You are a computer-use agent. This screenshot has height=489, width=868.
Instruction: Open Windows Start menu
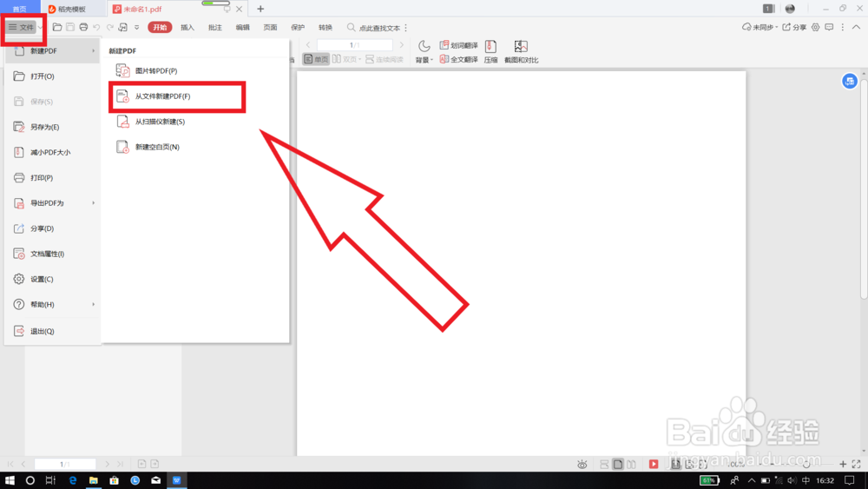pos(10,480)
